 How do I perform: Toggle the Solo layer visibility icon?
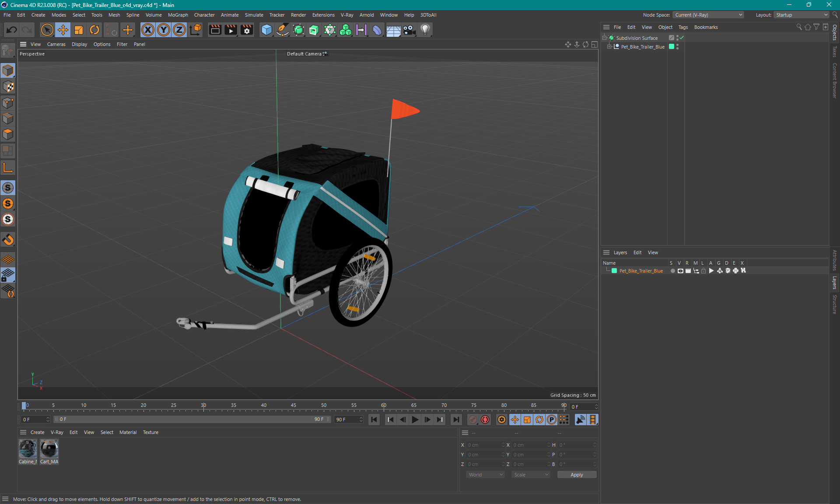[x=672, y=271]
